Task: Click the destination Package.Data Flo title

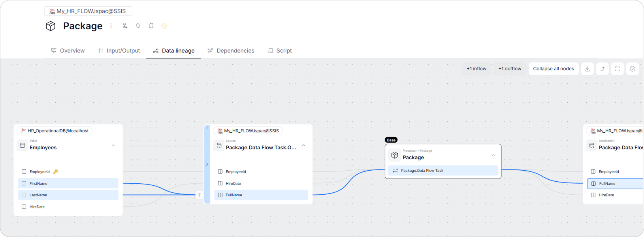Action: click(x=621, y=147)
